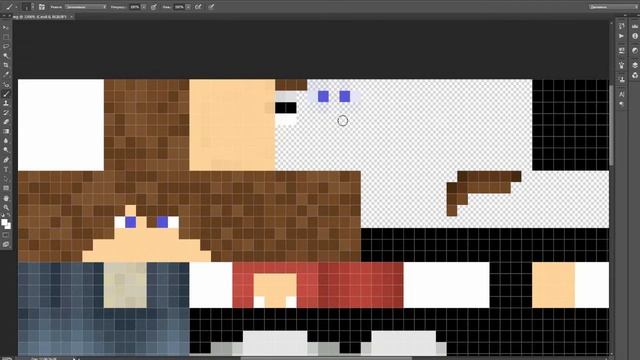The width and height of the screenshot is (640, 360).
Task: Change the screen mode
Action: [6, 244]
